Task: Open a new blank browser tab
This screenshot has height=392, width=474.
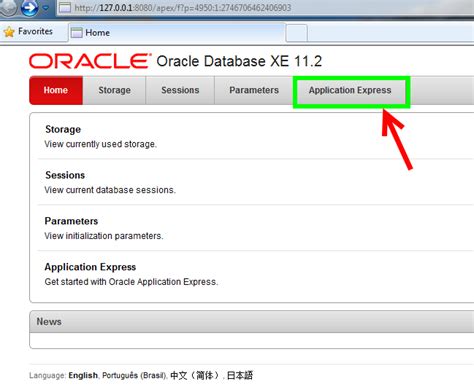Action: coord(296,33)
